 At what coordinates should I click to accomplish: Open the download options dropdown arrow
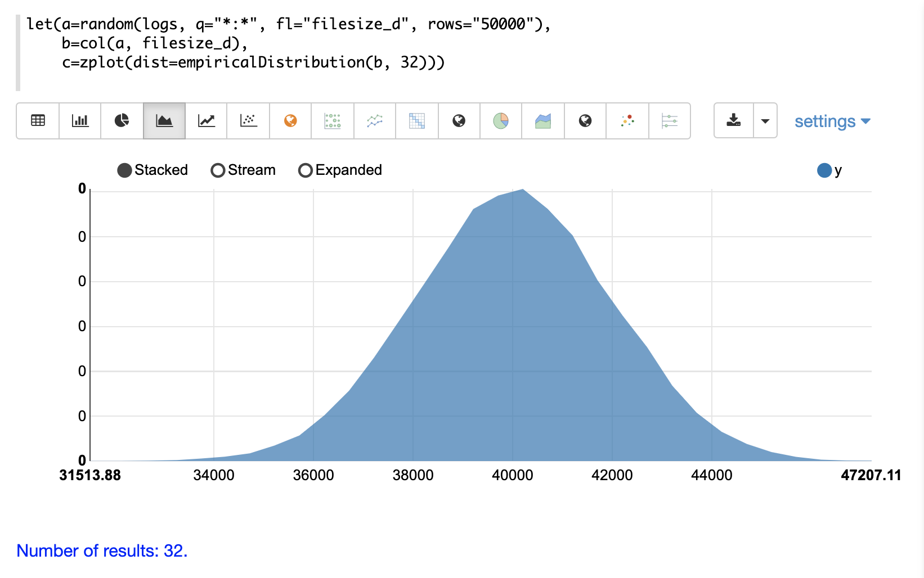tap(765, 121)
